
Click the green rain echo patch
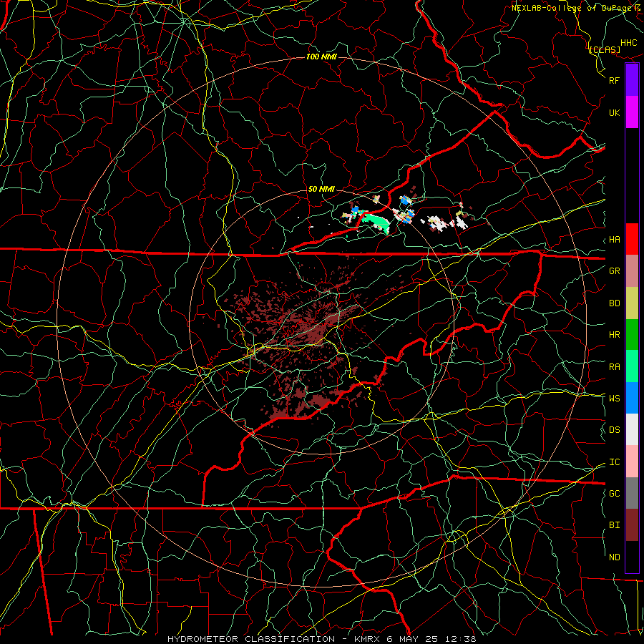(x=376, y=223)
